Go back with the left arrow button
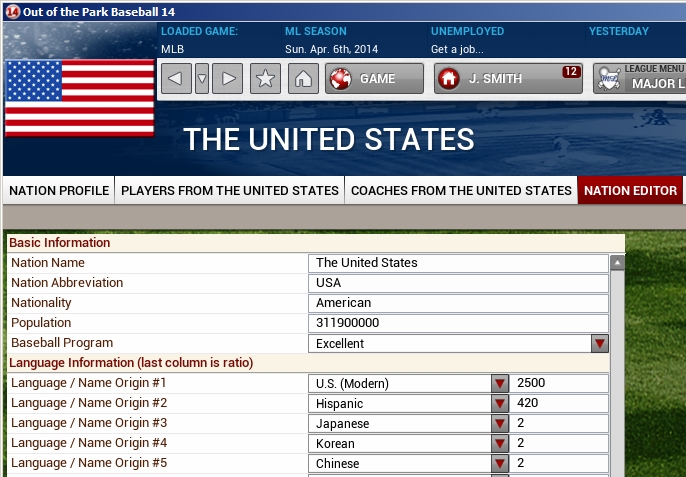 [176, 78]
